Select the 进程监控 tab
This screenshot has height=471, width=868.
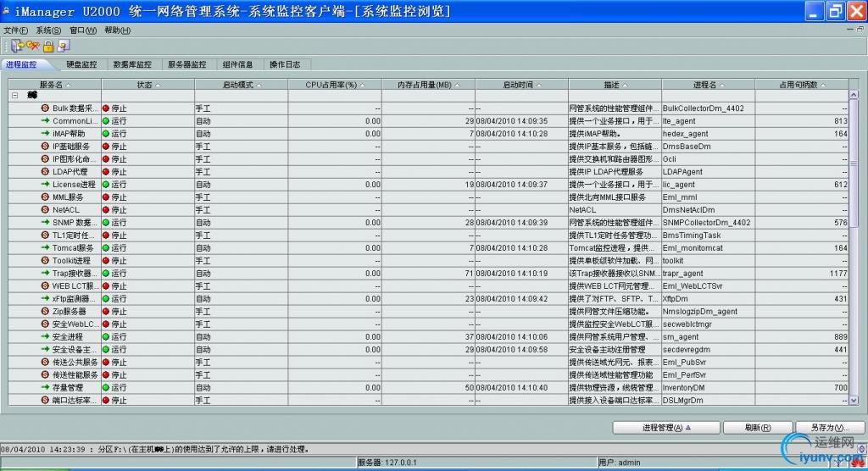click(22, 64)
